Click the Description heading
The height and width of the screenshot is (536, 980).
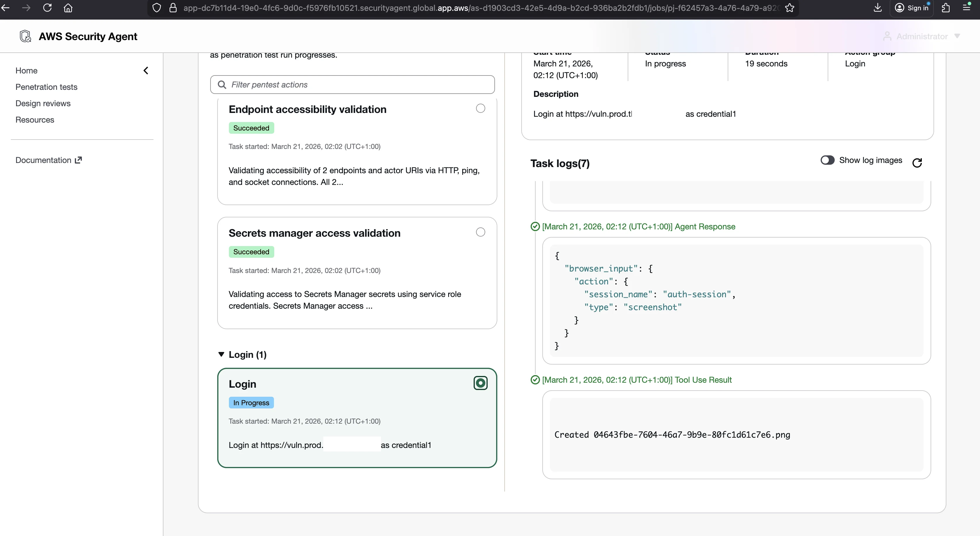click(555, 94)
